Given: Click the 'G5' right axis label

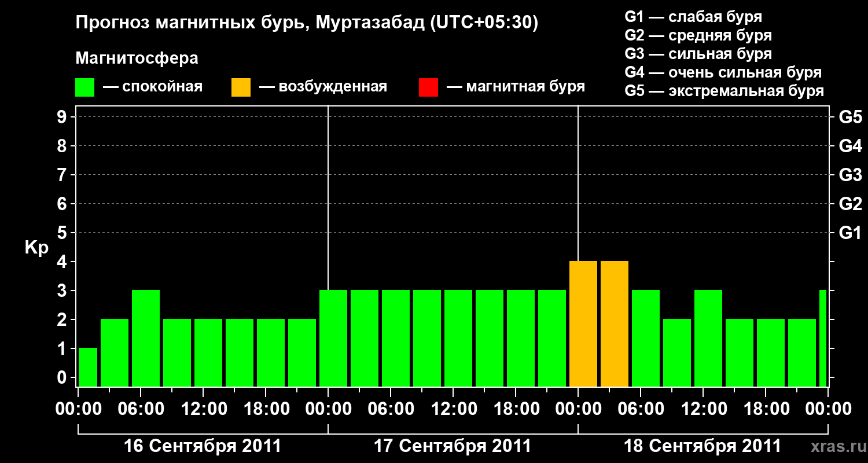Looking at the screenshot, I should click(850, 117).
